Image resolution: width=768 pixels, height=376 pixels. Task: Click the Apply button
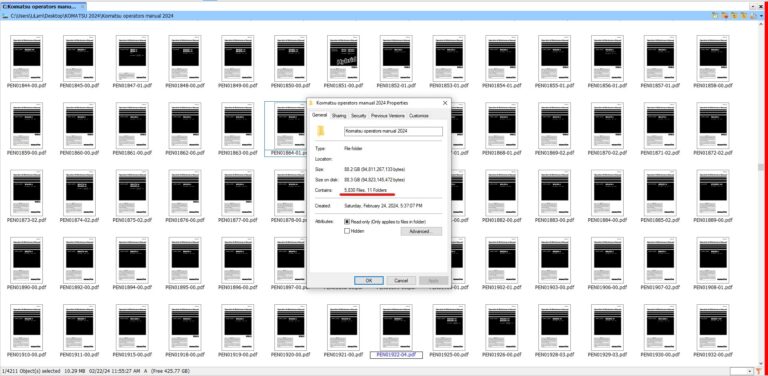(x=433, y=281)
